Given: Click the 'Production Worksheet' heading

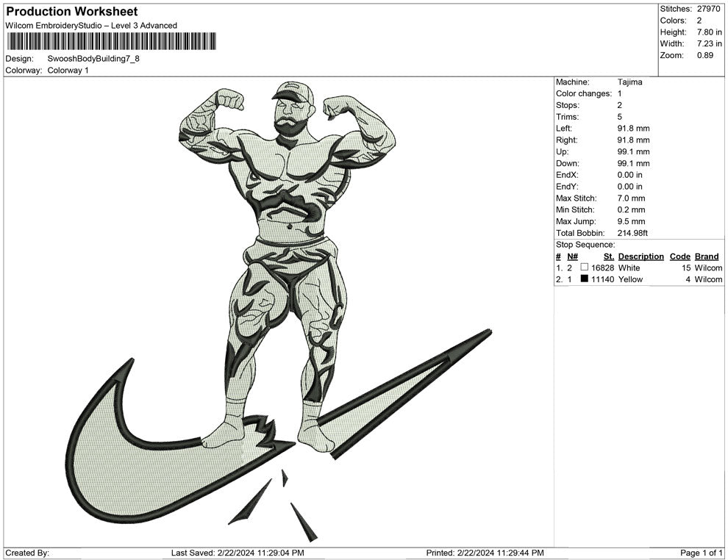Looking at the screenshot, I should coord(72,12).
